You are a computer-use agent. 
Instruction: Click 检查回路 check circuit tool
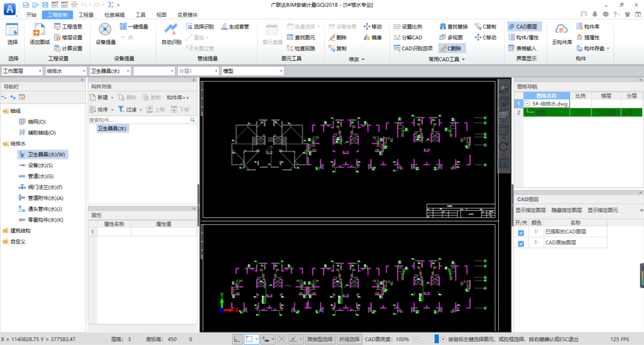(x=301, y=48)
